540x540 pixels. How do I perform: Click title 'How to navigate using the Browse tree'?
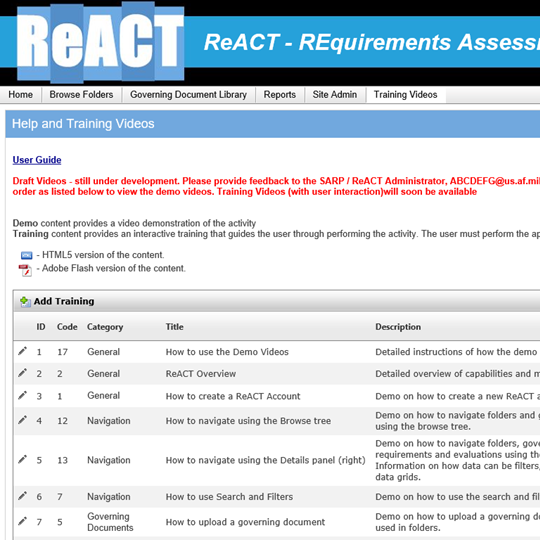248,420
